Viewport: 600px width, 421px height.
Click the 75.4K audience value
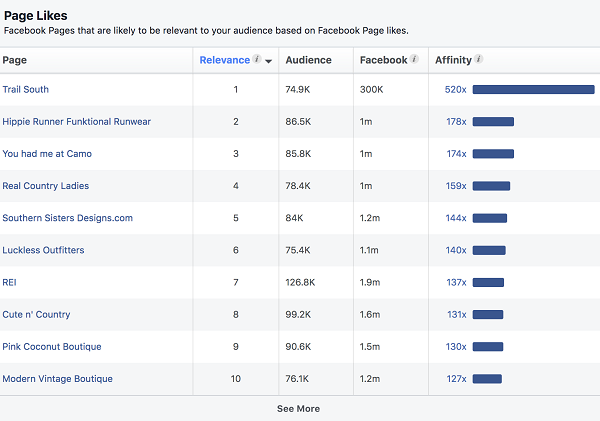click(298, 250)
